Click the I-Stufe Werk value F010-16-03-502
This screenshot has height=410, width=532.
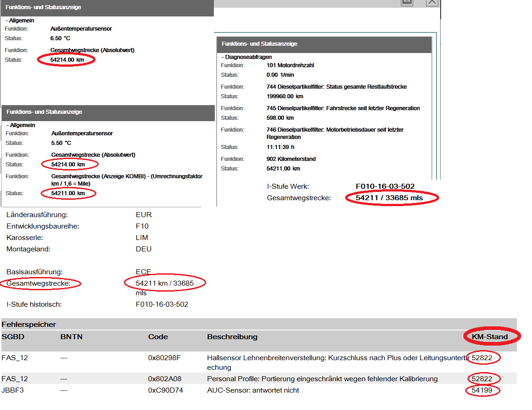click(385, 186)
